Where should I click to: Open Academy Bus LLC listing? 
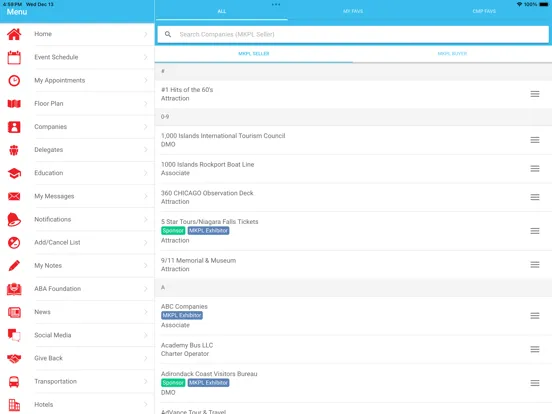pos(353,349)
